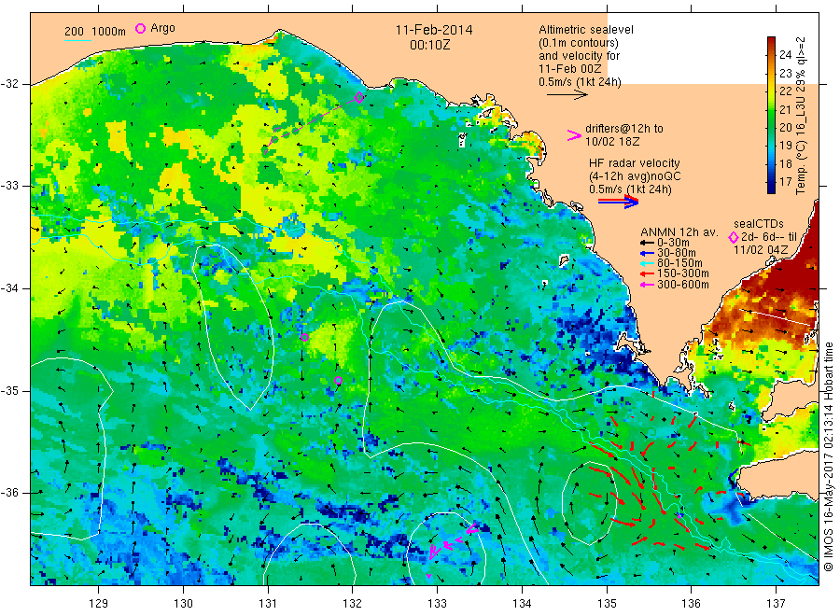The width and height of the screenshot is (840, 616).
Task: Click the magenta diamond near 132E 32S
Action: [359, 97]
